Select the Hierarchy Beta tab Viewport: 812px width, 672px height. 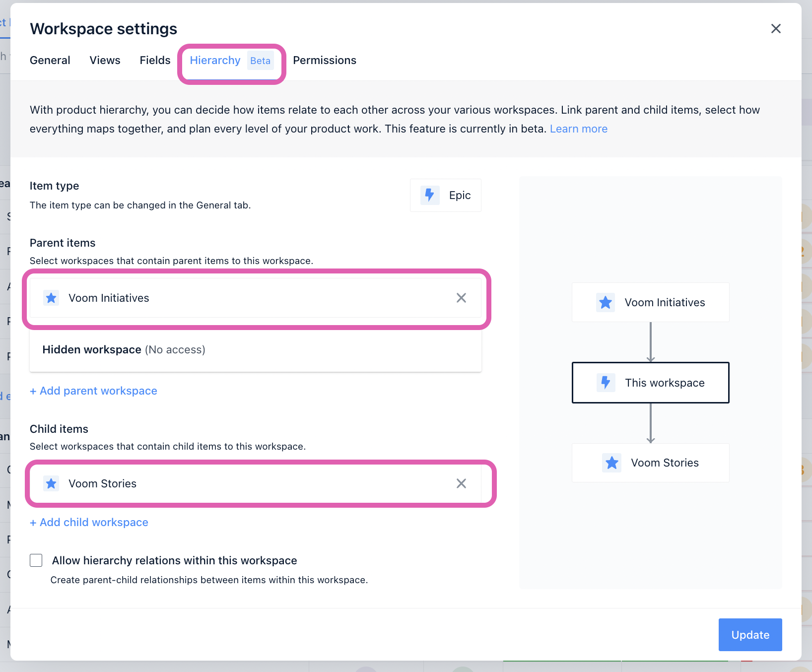[215, 60]
